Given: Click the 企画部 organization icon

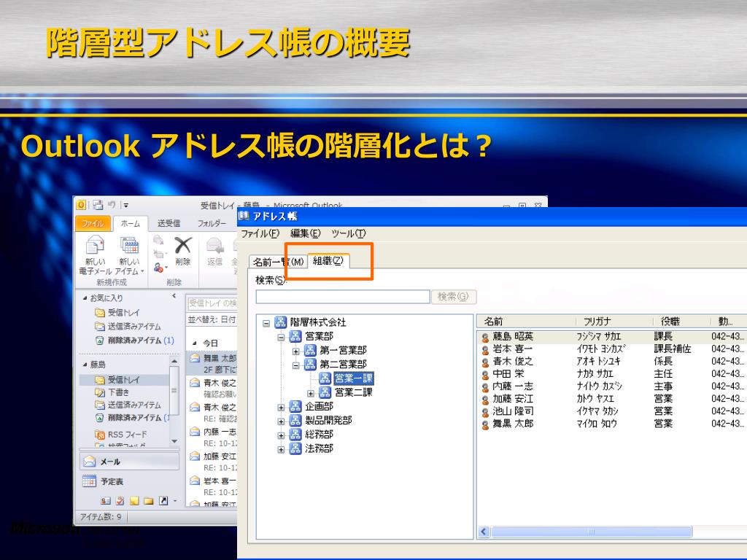Looking at the screenshot, I should (x=295, y=406).
